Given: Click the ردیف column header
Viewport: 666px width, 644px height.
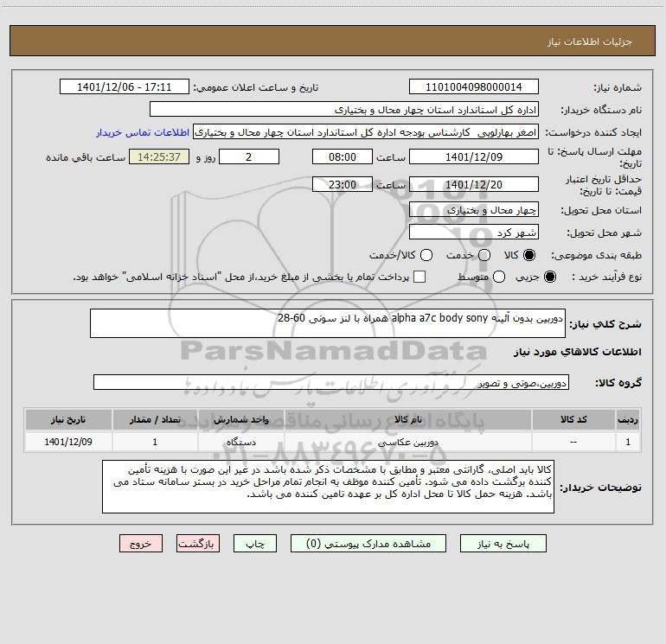Looking at the screenshot, I should point(628,419).
